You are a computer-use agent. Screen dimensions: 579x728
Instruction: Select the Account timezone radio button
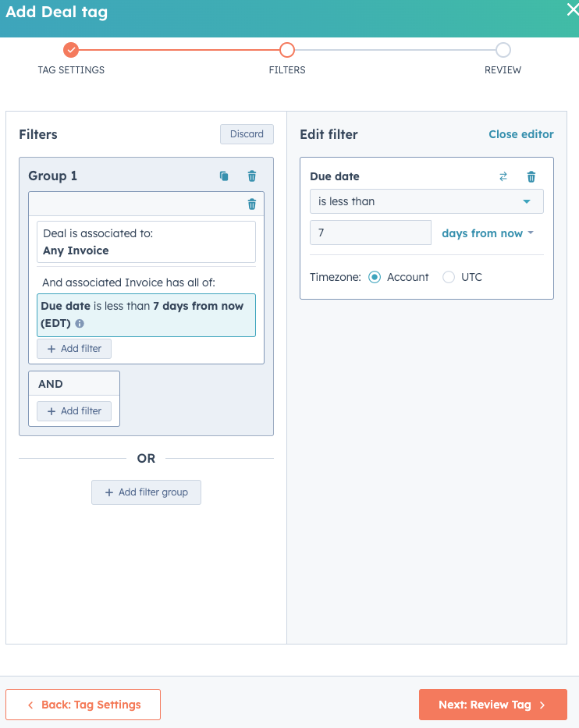(x=375, y=277)
